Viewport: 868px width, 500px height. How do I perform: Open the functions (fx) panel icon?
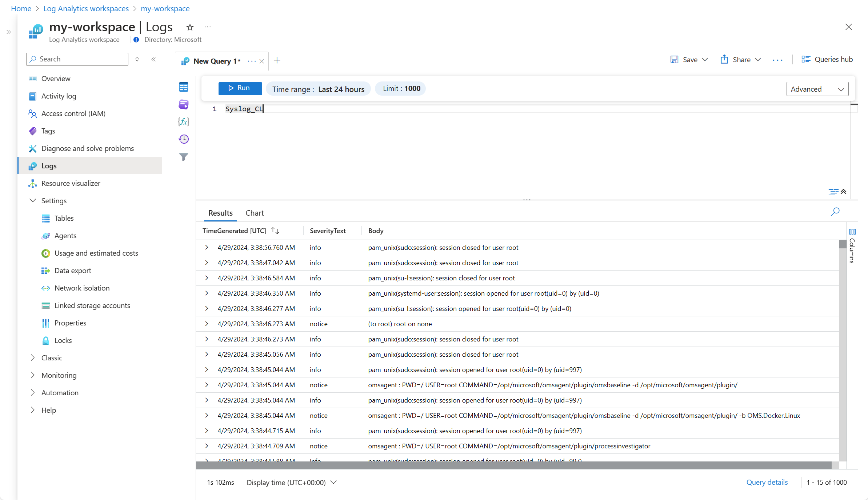click(x=184, y=122)
